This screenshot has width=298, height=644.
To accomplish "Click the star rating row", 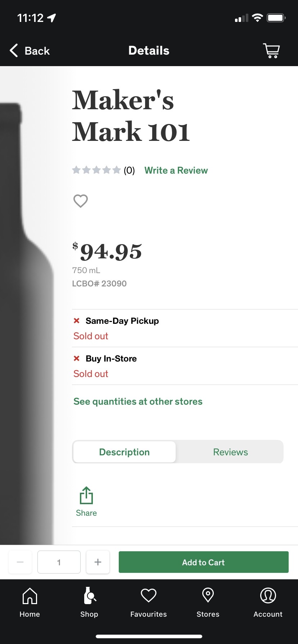I will click(96, 170).
